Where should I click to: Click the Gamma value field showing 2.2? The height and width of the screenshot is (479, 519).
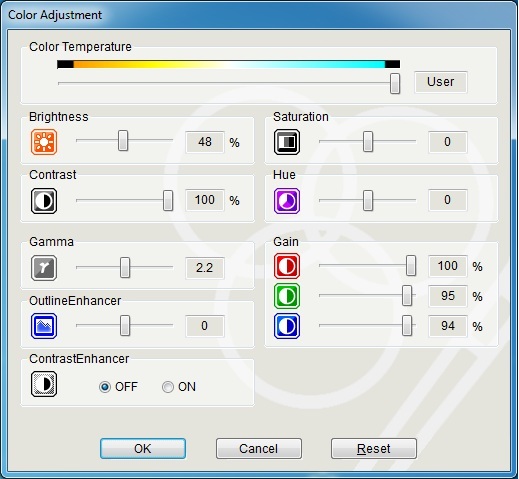point(205,268)
